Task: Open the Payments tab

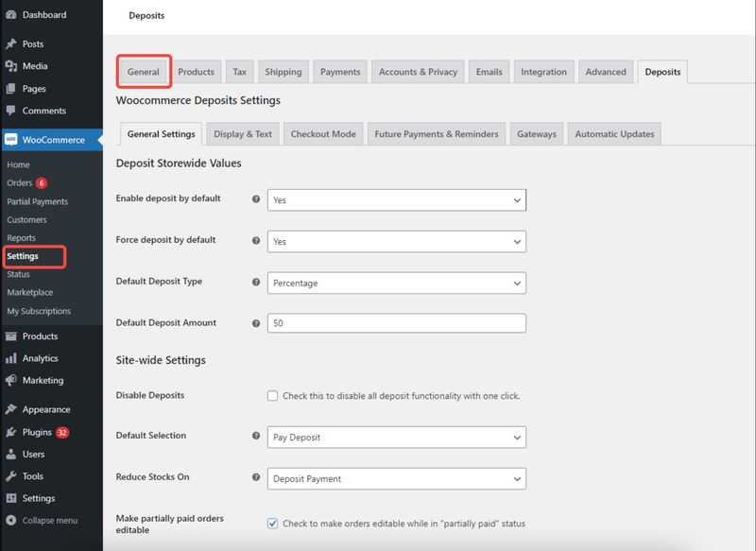Action: pos(340,72)
